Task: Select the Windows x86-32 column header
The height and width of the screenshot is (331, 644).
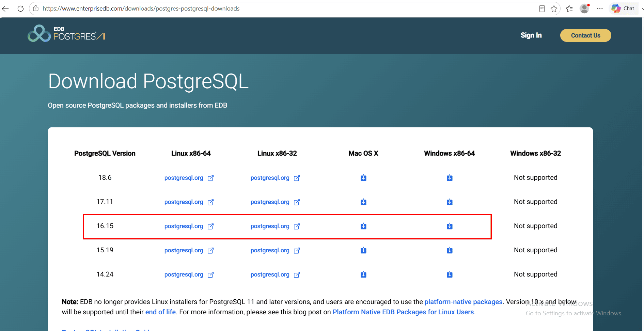Action: [536, 153]
